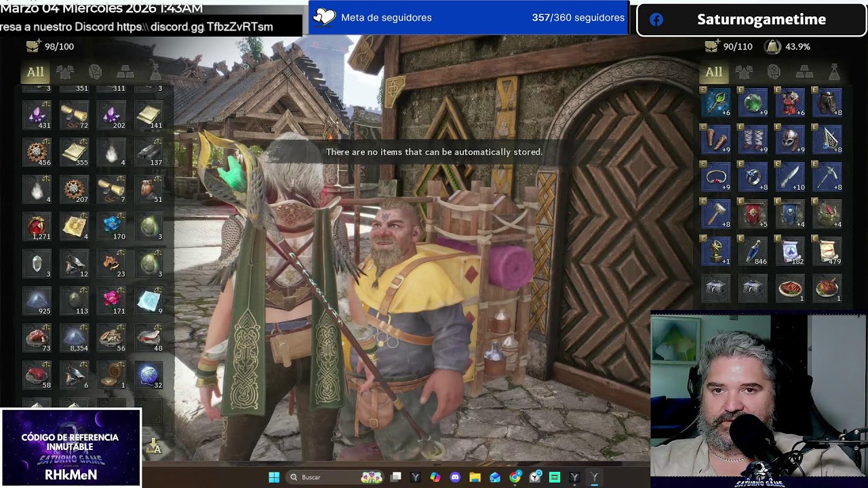Image resolution: width=868 pixels, height=488 pixels.
Task: Select the red banner item with +5
Action: tap(753, 213)
